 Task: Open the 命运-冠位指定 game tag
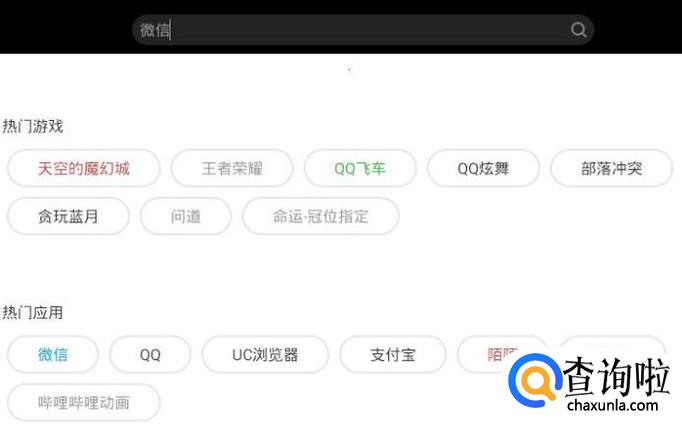[321, 216]
